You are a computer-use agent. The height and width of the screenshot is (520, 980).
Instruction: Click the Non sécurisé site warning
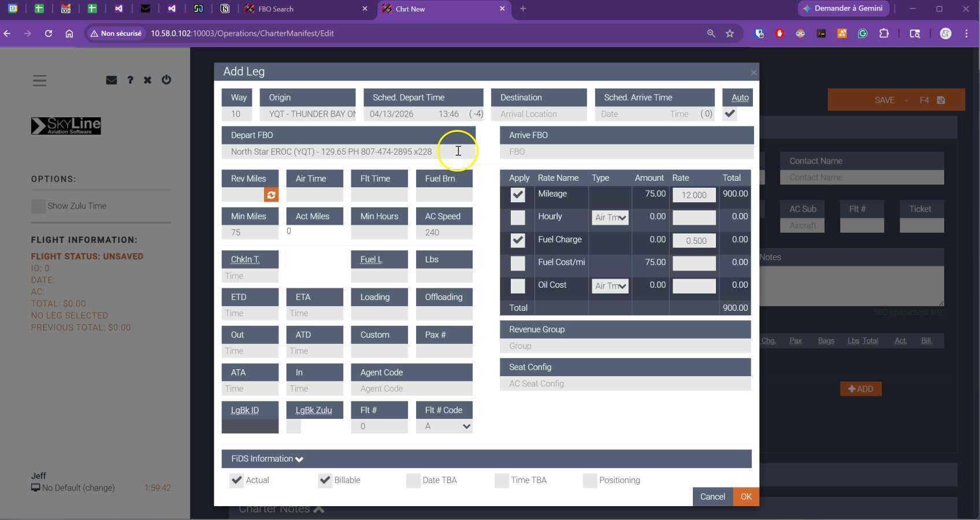pyautogui.click(x=116, y=34)
